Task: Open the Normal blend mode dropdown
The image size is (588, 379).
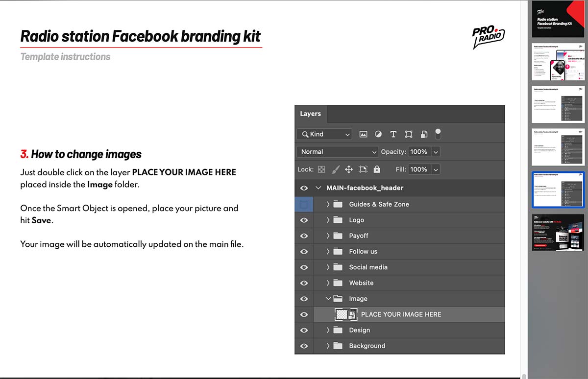Action: (338, 152)
